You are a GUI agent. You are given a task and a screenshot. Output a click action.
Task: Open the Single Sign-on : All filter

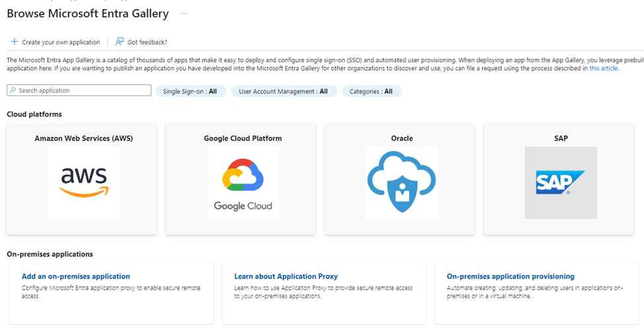point(191,91)
